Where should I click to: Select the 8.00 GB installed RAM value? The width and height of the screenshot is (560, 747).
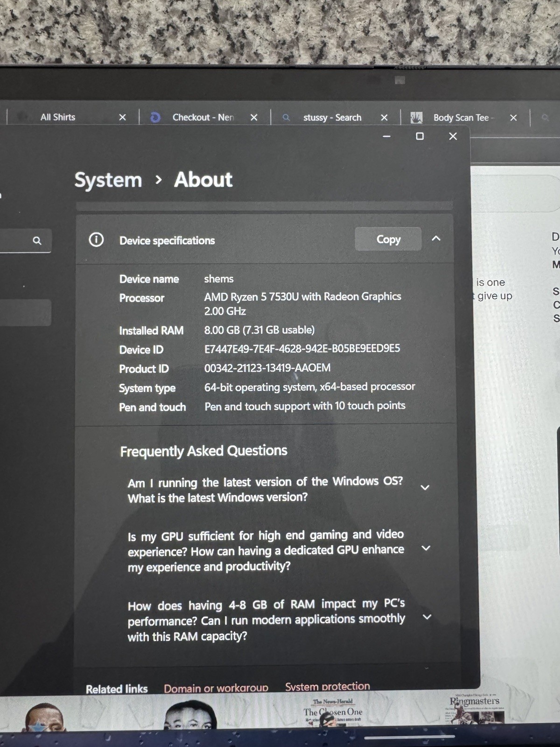pyautogui.click(x=259, y=330)
